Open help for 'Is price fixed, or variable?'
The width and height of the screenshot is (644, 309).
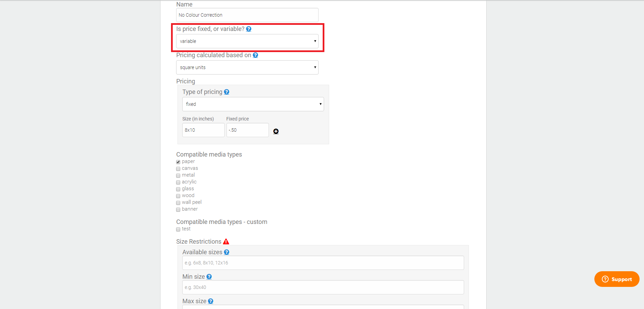[x=249, y=29]
